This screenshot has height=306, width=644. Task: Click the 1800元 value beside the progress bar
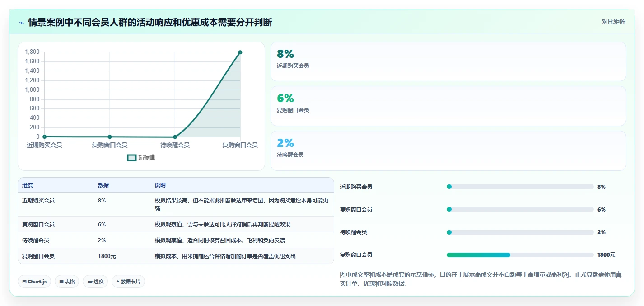pos(606,255)
